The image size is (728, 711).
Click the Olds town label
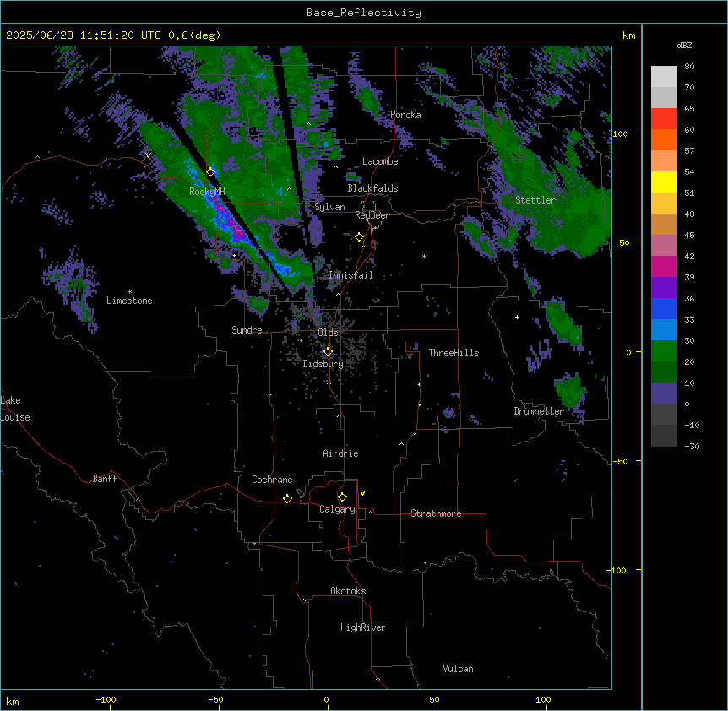(x=328, y=333)
